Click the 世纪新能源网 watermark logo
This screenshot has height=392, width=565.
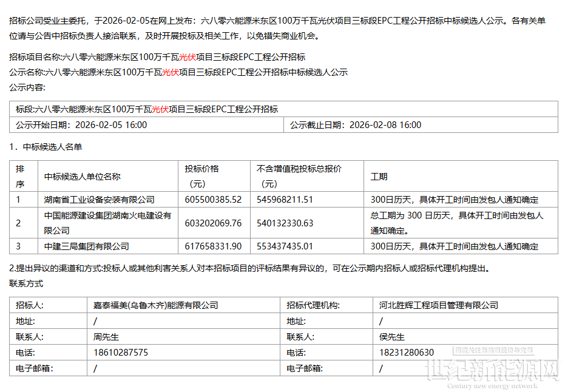point(492,370)
